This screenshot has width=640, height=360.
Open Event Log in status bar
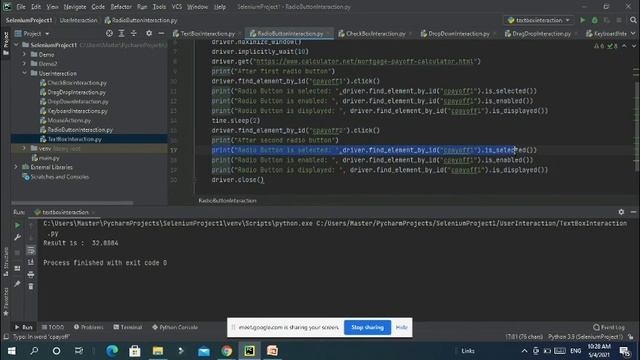[x=609, y=327]
